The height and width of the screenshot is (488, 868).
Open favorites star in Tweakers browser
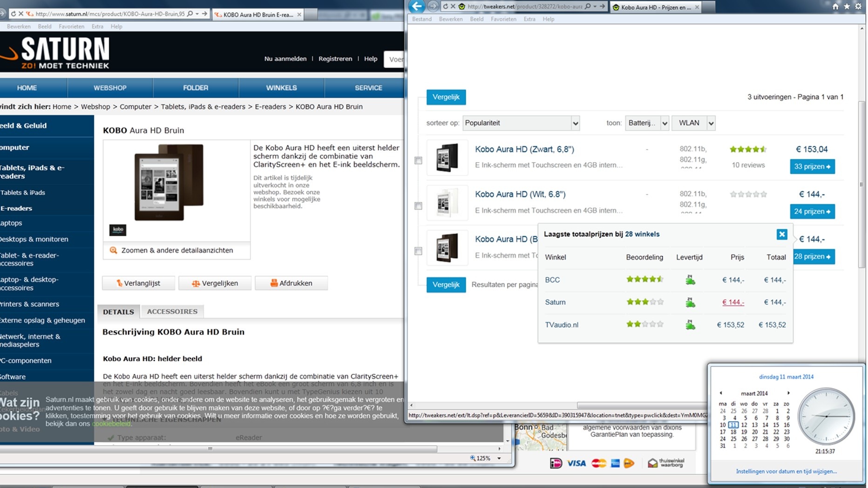click(x=847, y=7)
